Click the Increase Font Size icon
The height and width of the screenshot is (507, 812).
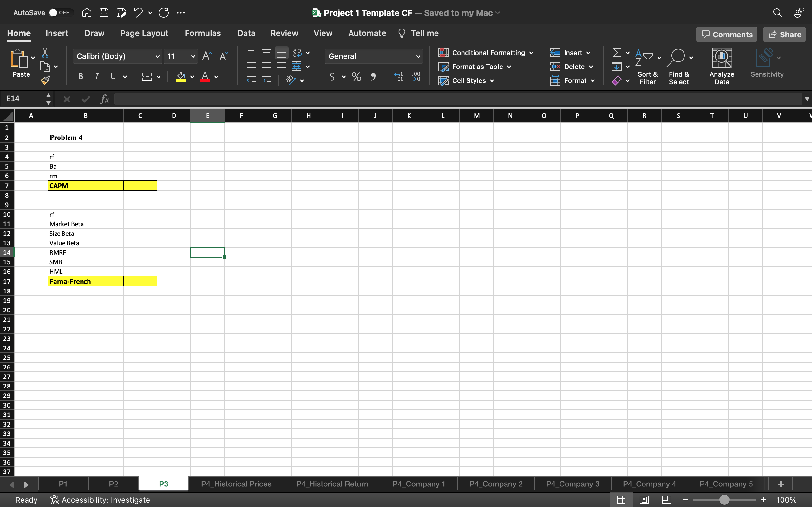[207, 56]
